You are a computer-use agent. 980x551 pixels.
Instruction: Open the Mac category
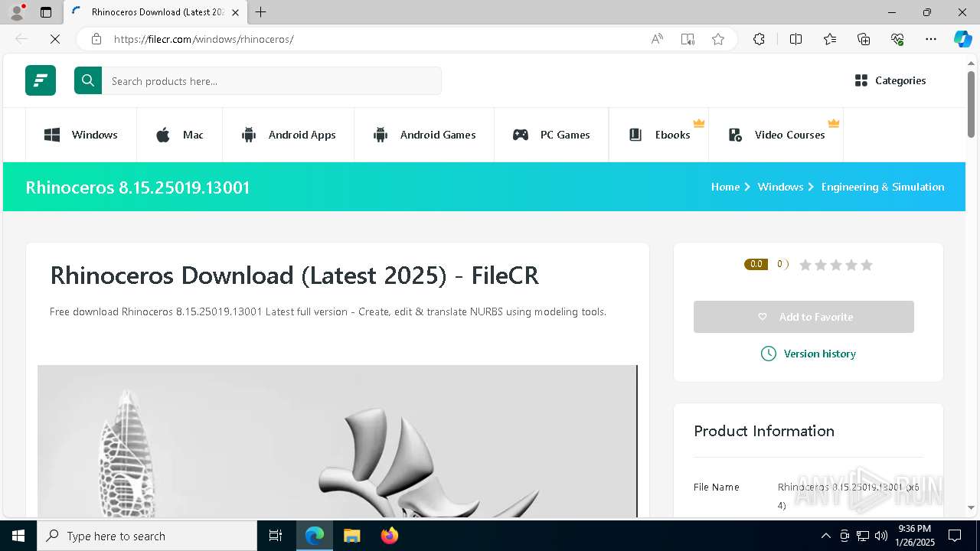(x=180, y=135)
